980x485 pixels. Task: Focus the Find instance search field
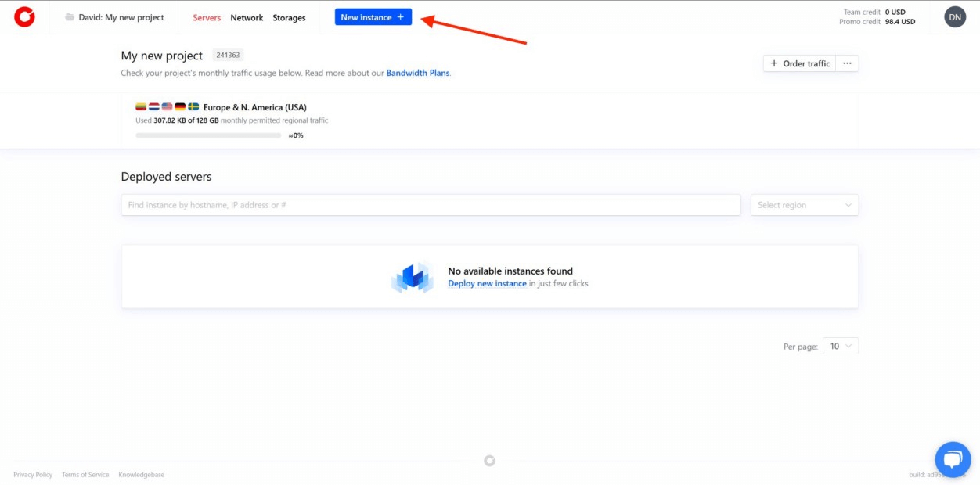(x=431, y=205)
